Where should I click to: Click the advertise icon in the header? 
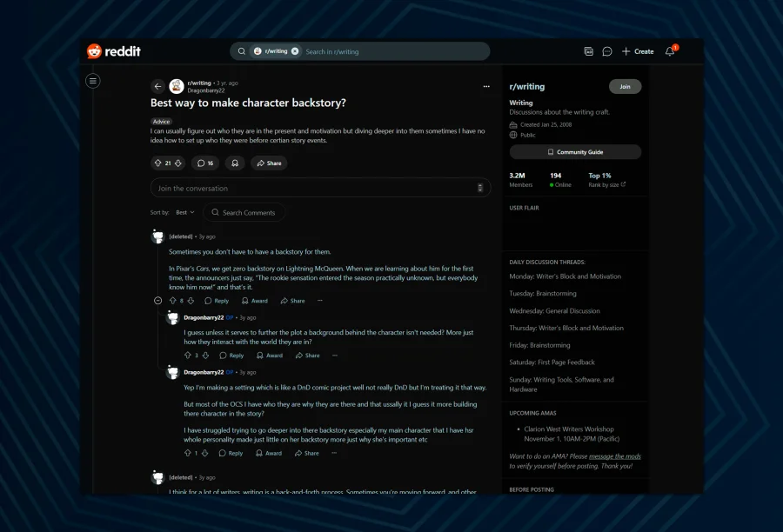point(588,51)
